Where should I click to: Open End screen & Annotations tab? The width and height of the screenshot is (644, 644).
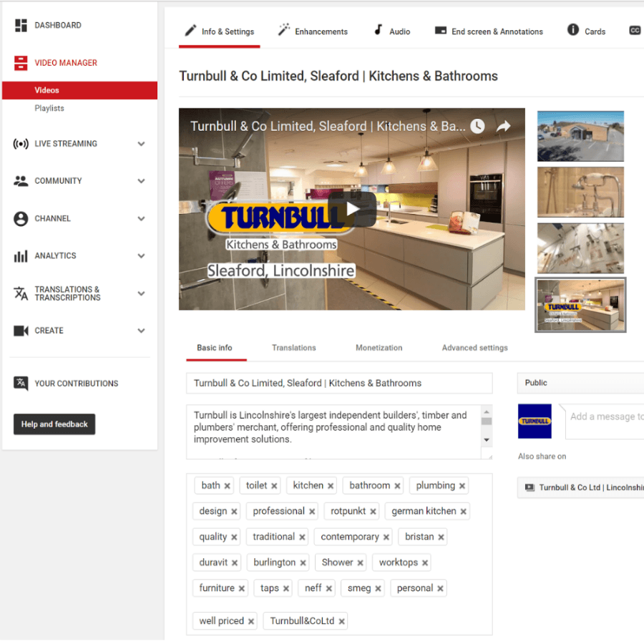[x=489, y=31]
